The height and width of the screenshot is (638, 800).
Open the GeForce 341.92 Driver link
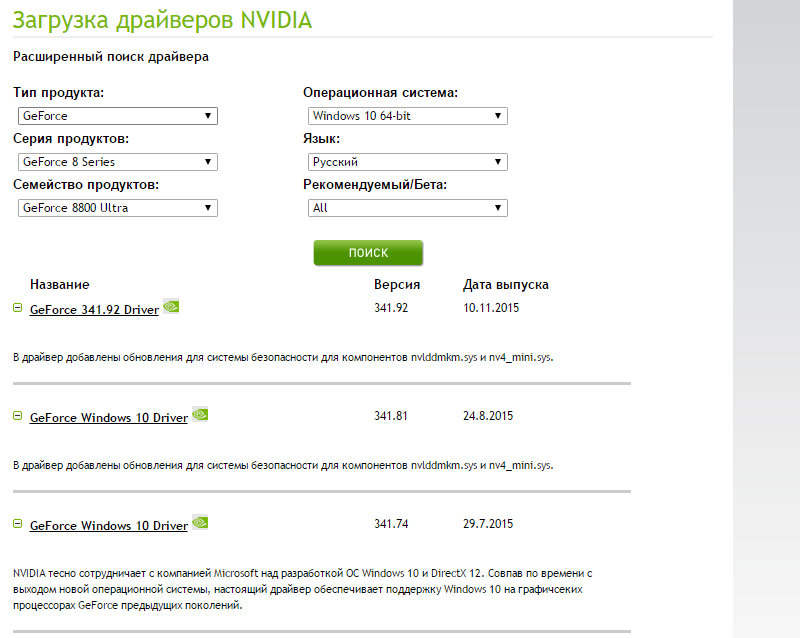94,310
